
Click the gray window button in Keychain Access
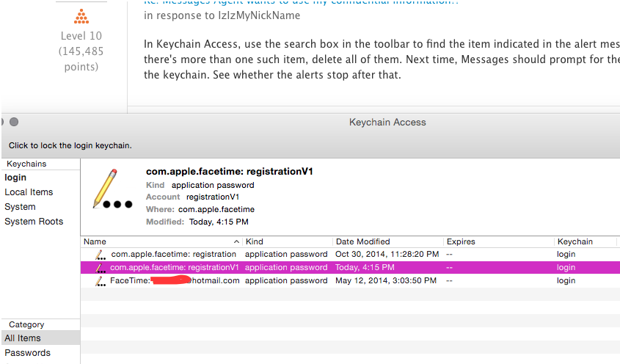tap(14, 122)
